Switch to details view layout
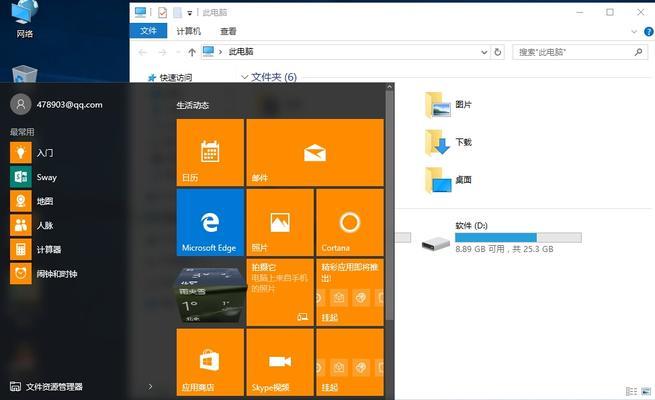The height and width of the screenshot is (400, 655). coord(631,391)
